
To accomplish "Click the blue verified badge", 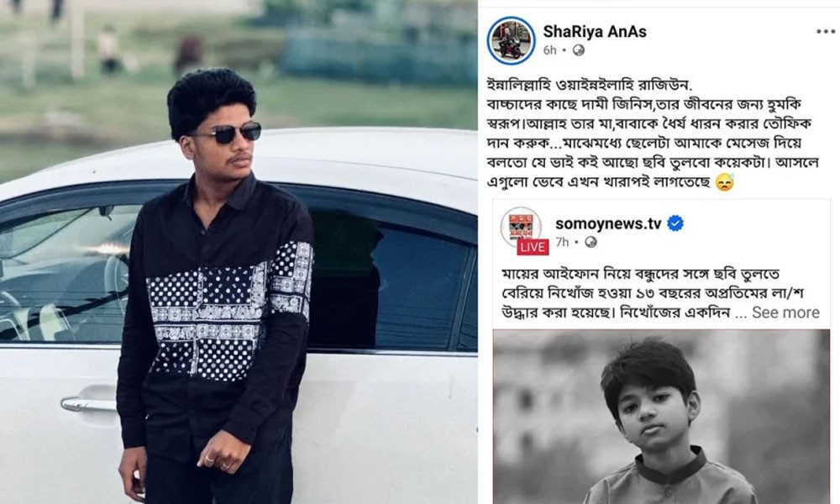I will [x=675, y=223].
